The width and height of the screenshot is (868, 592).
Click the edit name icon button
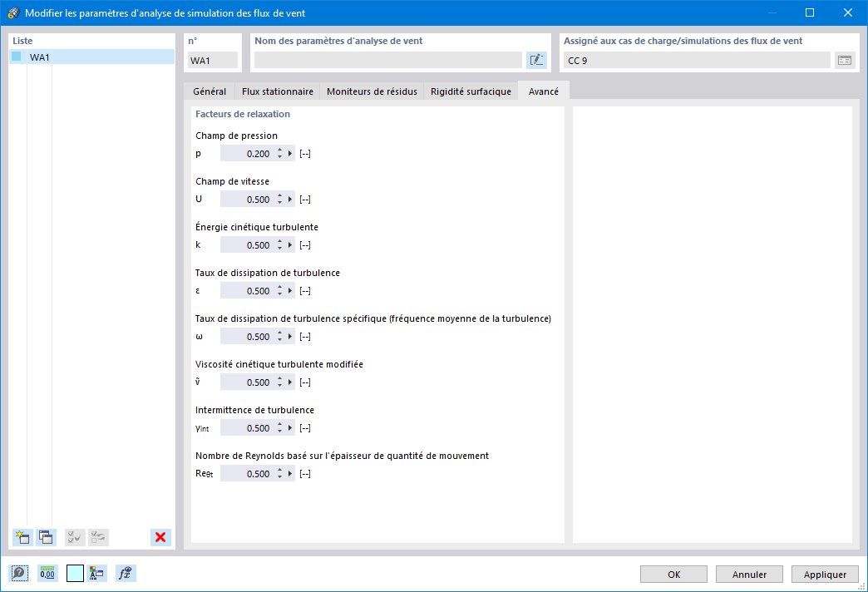536,61
